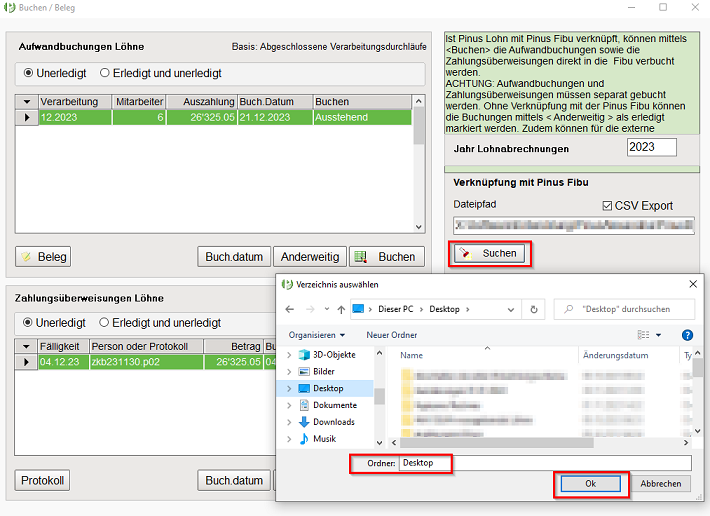Click the Mitarbeiter column header
The width and height of the screenshot is (710, 516).
pyautogui.click(x=139, y=102)
